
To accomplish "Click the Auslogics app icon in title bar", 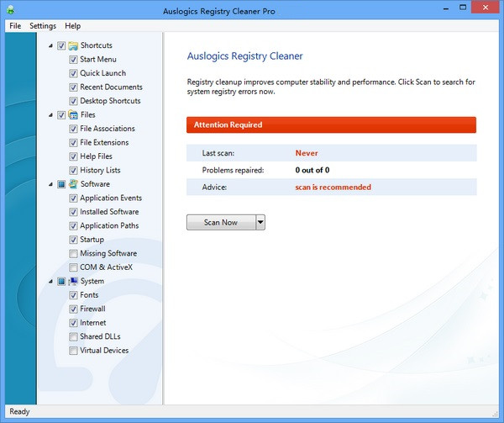I will tap(11, 9).
